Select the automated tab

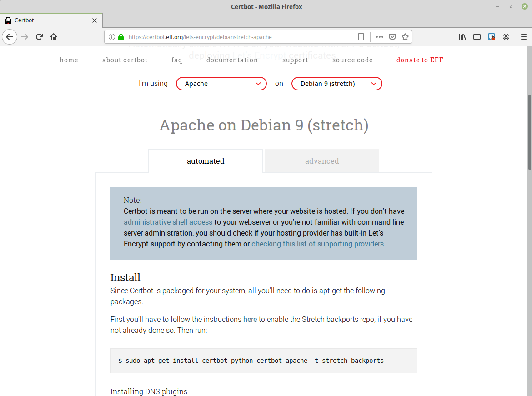(206, 161)
